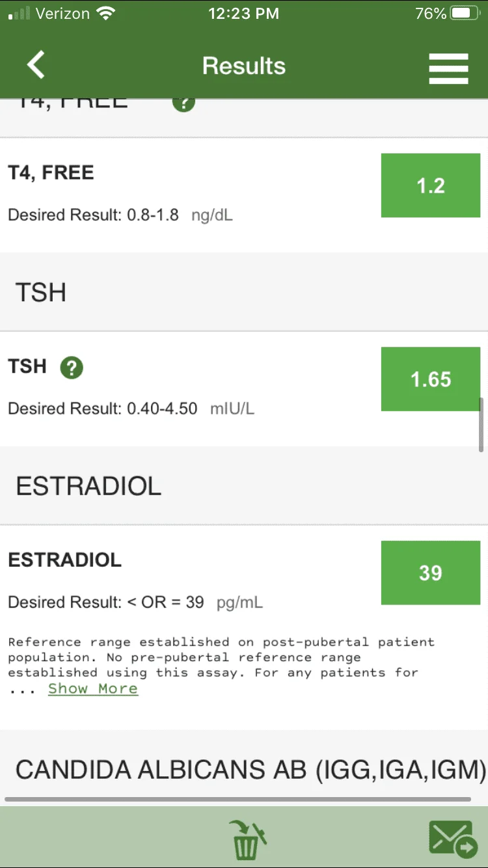Tap the help icon beside TSH

pyautogui.click(x=72, y=368)
